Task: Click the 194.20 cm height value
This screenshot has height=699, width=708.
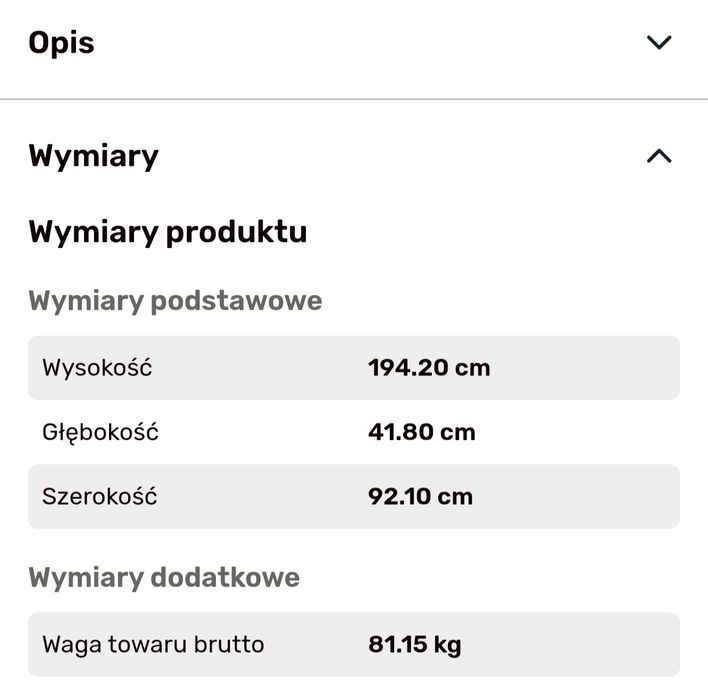Action: tap(429, 368)
